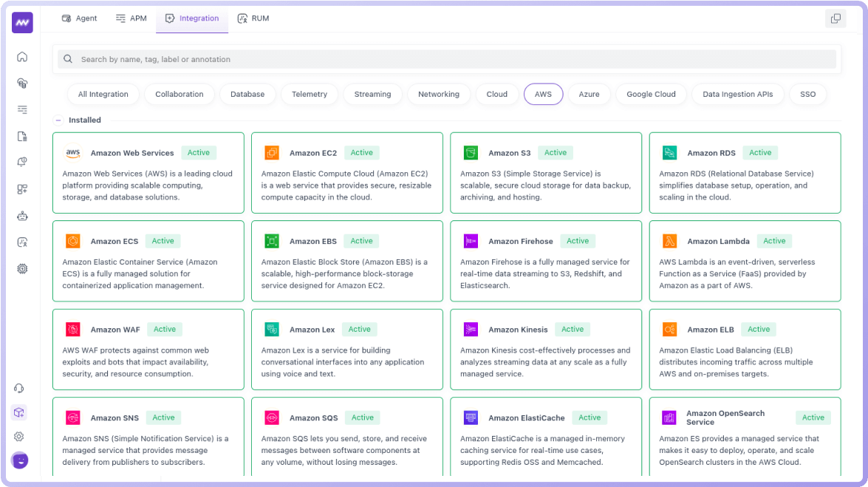Switch to the Agent tab
Screen dimensions: 868x487
pos(79,18)
